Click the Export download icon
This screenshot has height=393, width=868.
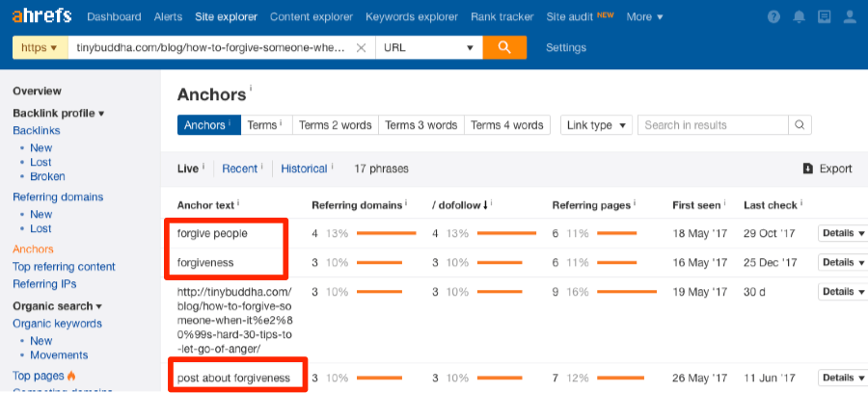[x=807, y=169]
